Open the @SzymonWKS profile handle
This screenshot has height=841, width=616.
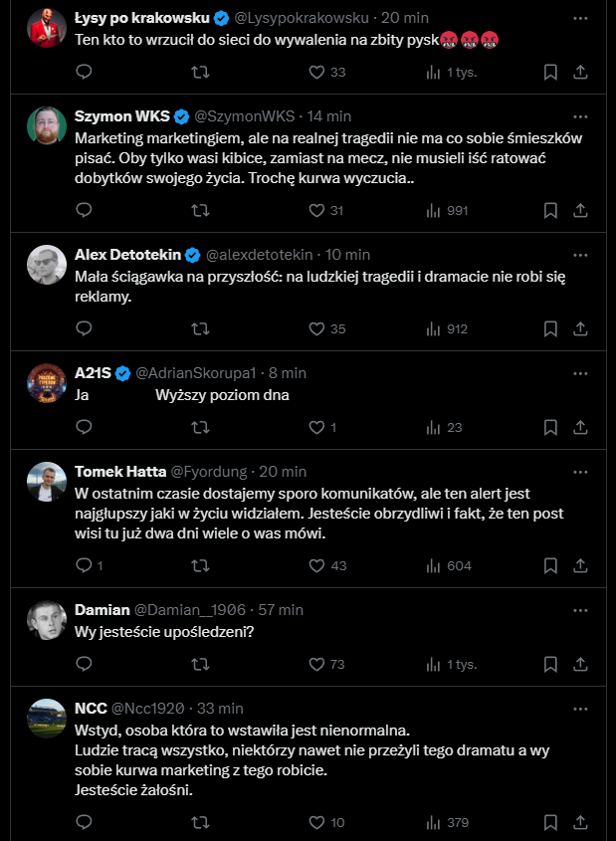(244, 116)
